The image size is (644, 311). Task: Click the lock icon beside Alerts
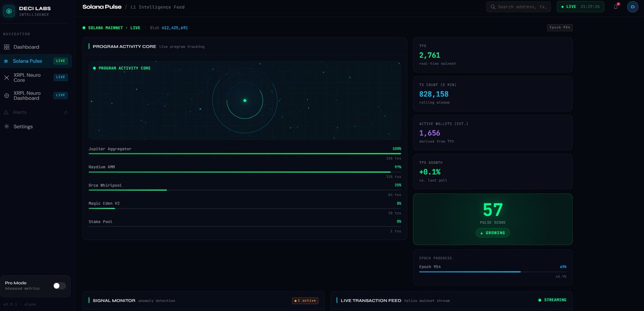click(65, 113)
